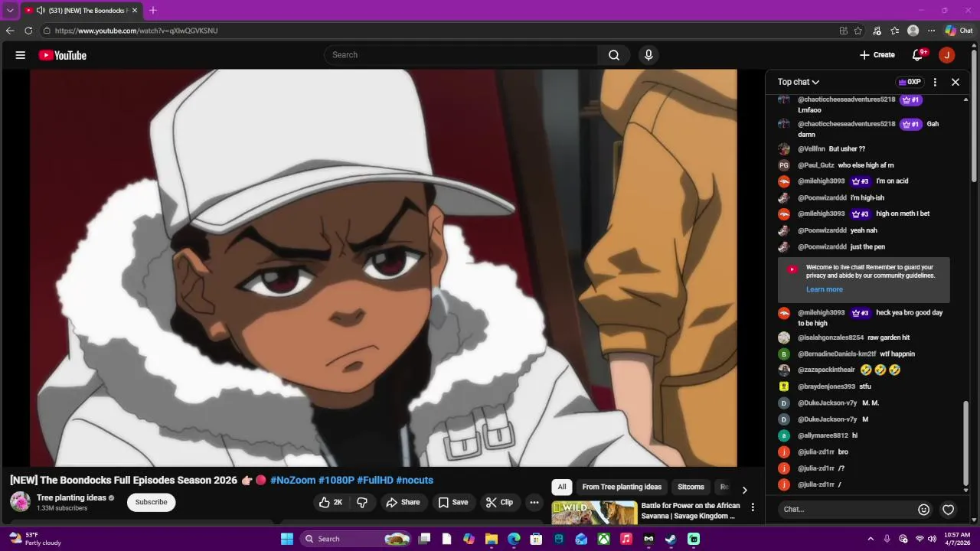980x551 pixels.
Task: Open options for Battle for Power video
Action: click(x=753, y=507)
